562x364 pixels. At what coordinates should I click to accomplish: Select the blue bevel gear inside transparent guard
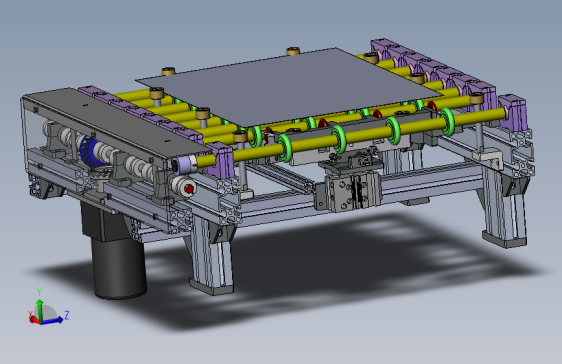pyautogui.click(x=89, y=151)
